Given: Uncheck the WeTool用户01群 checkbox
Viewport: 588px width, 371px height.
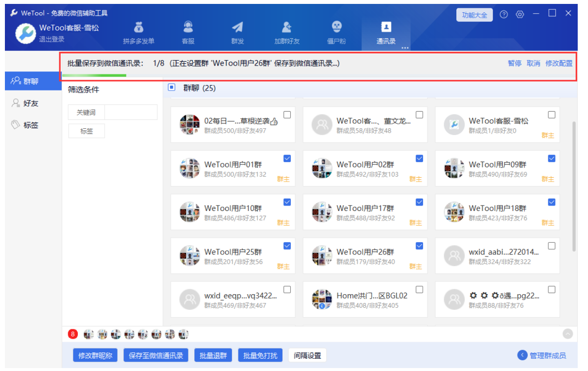Looking at the screenshot, I should (x=287, y=158).
